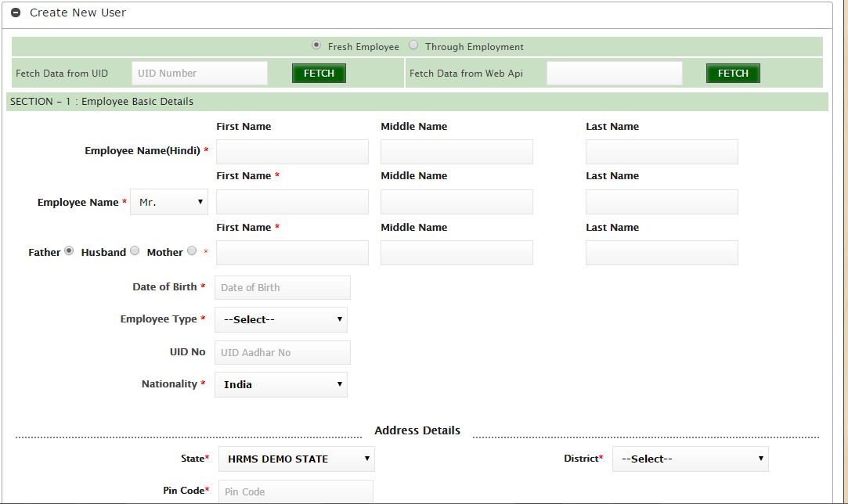The height and width of the screenshot is (504, 848).
Task: Select the Mother radio button
Action: click(192, 251)
